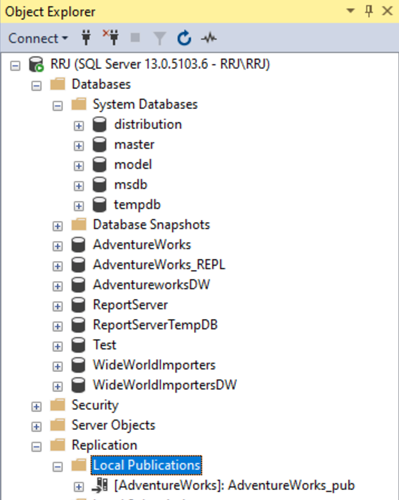Click the Connect Object Explorer plug icon
Screen dimensions: 399x500
point(86,38)
